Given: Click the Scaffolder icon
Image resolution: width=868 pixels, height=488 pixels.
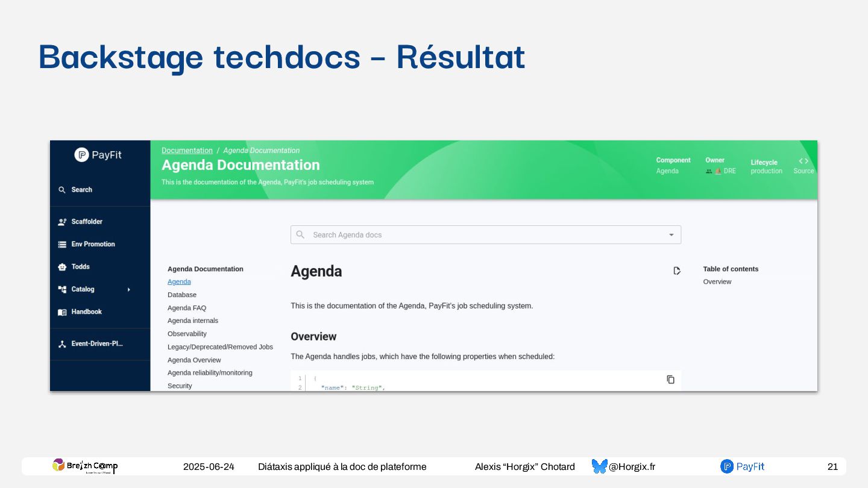Looking at the screenshot, I should click(x=62, y=222).
